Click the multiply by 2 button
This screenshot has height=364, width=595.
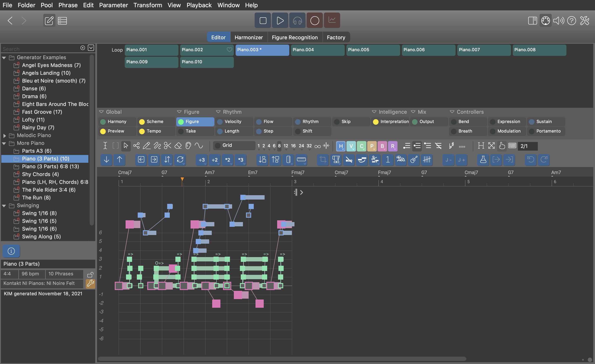pos(228,160)
